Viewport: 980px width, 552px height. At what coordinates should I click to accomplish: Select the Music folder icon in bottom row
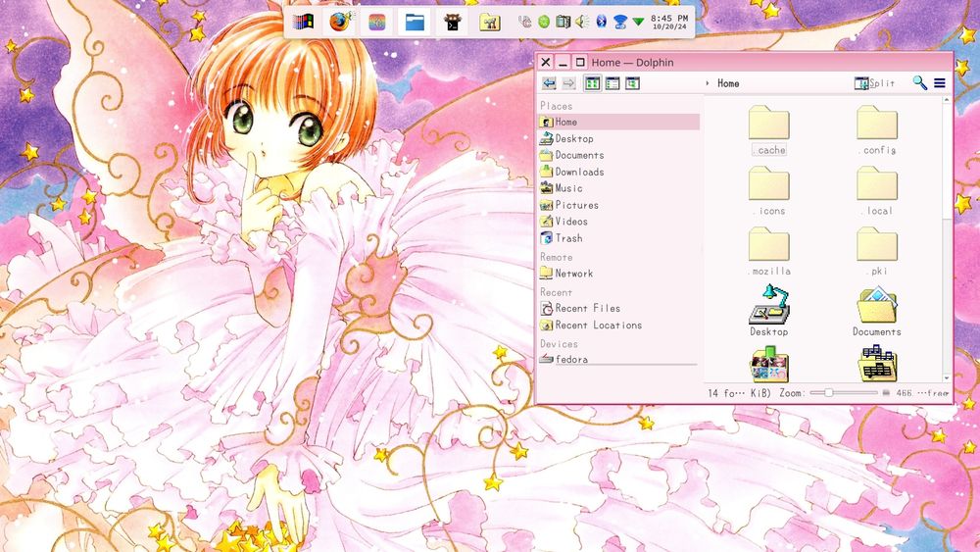tap(877, 363)
